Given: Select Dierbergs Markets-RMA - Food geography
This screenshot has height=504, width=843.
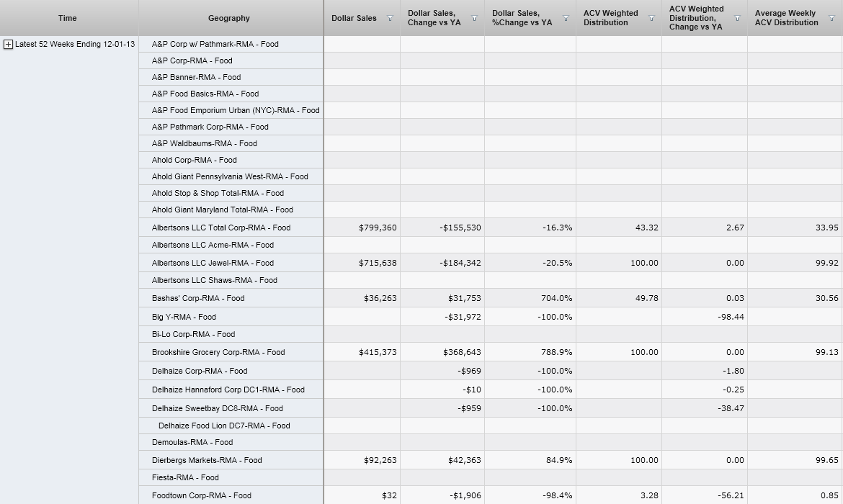Looking at the screenshot, I should coord(207,460).
